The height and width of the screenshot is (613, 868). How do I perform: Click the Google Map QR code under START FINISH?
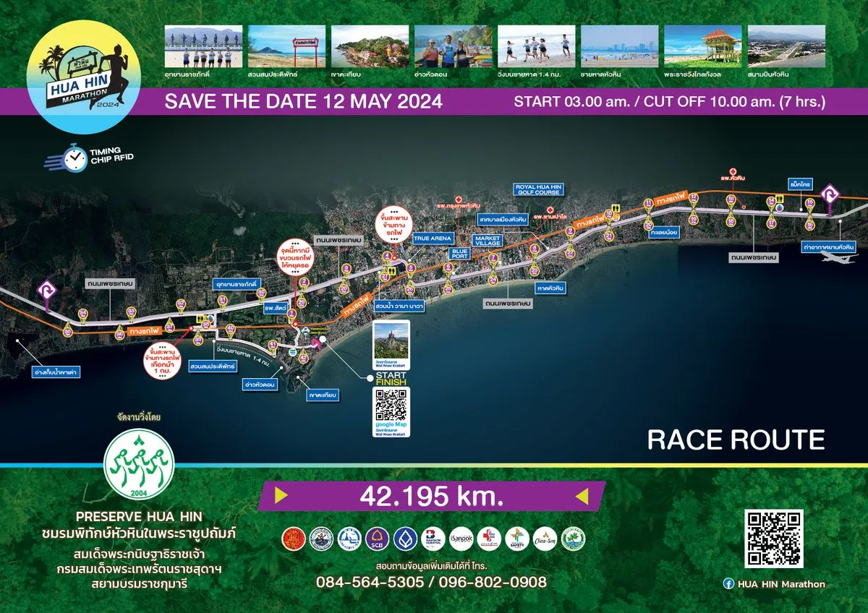(391, 406)
